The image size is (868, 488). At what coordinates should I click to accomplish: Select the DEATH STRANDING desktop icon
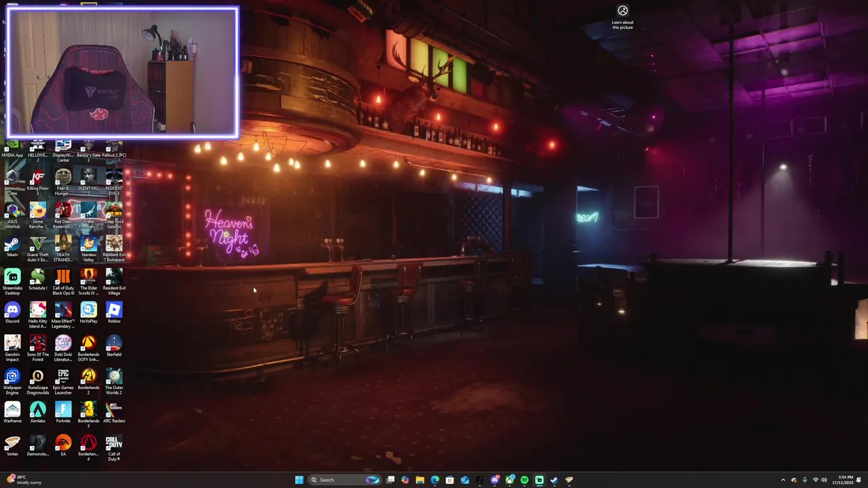pyautogui.click(x=63, y=249)
